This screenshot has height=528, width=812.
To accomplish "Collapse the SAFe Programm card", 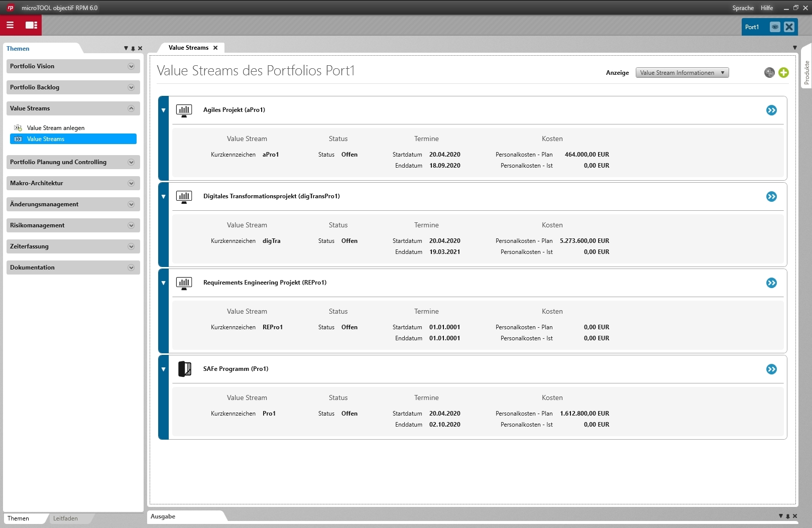I will coord(163,369).
